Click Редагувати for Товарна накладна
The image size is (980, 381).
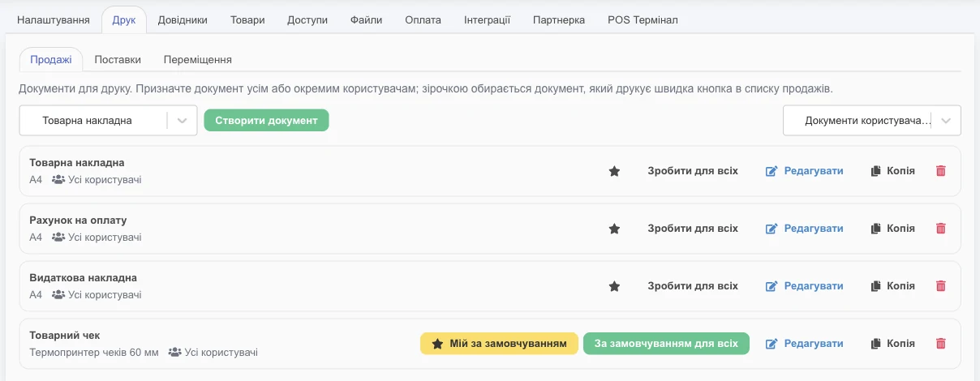pyautogui.click(x=805, y=171)
